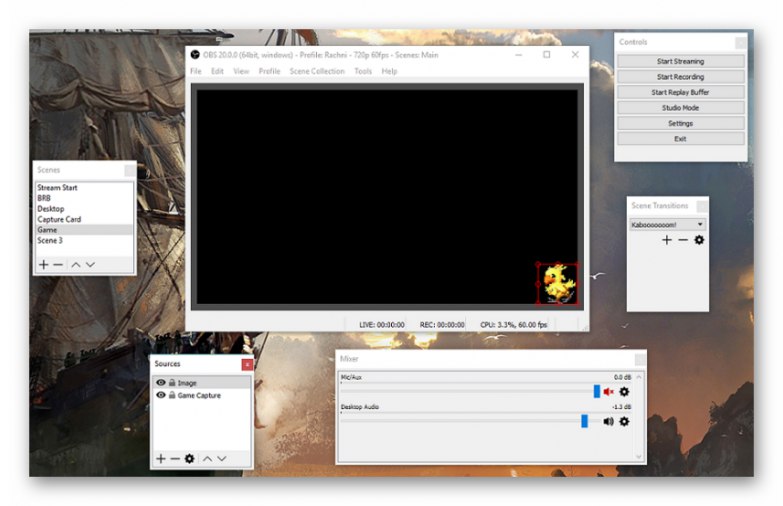The image size is (783, 506).
Task: Click Start Streaming button
Action: [x=681, y=61]
